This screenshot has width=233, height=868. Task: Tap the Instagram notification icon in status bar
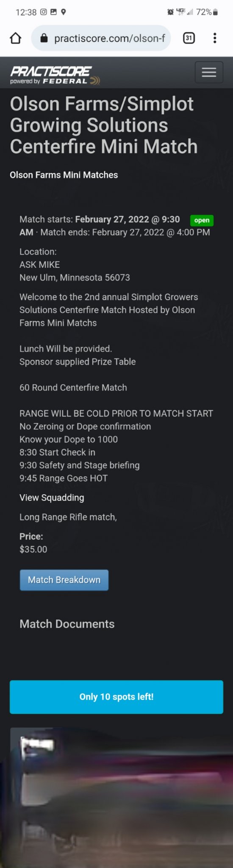(44, 12)
